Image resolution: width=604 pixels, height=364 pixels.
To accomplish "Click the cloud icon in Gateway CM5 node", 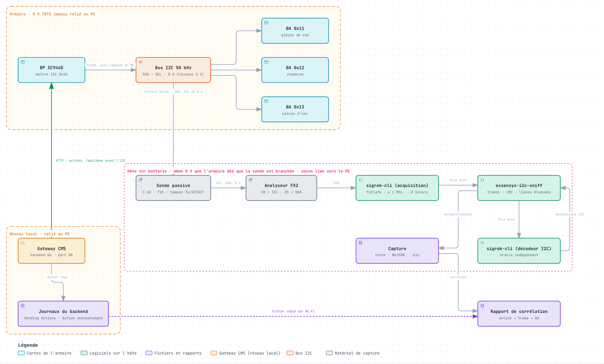I will 23,243.
